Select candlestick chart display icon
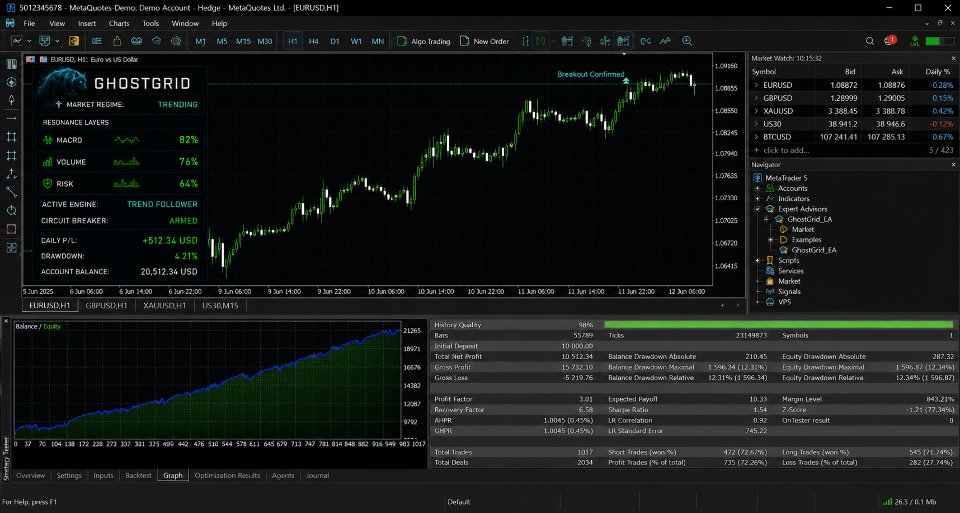Image resolution: width=960 pixels, height=513 pixels. coord(541,41)
